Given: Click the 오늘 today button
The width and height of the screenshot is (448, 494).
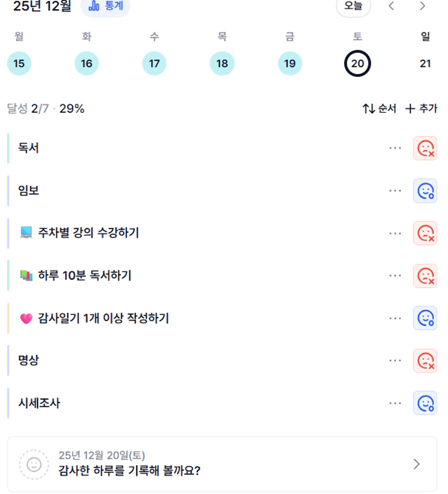Looking at the screenshot, I should coord(353,7).
